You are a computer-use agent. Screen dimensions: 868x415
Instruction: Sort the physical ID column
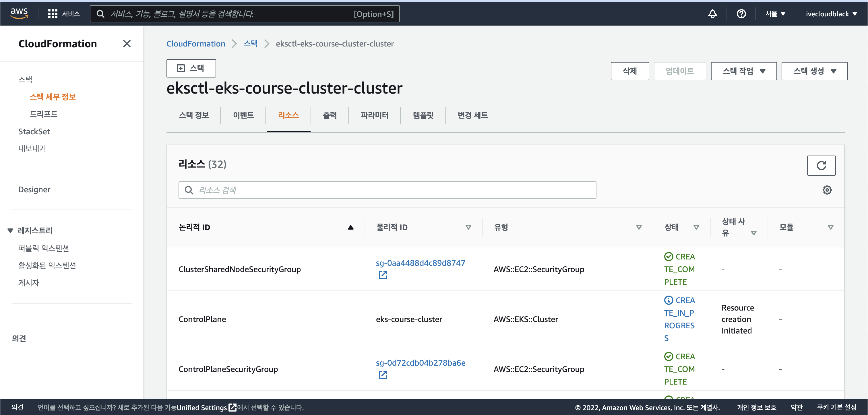pos(468,227)
